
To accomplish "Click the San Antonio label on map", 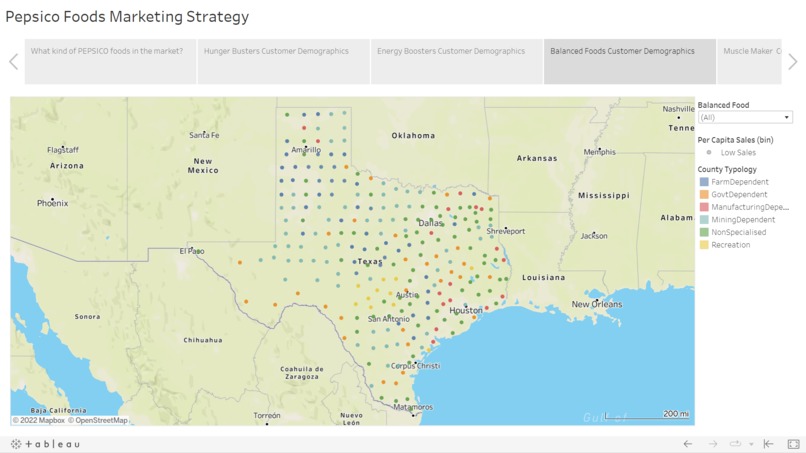I will click(x=389, y=319).
